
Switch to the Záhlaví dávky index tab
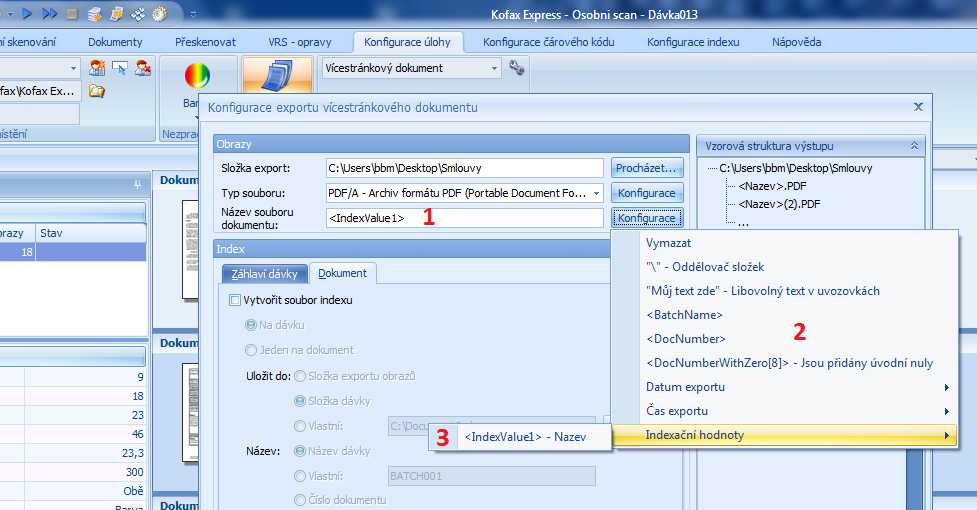coord(265,274)
